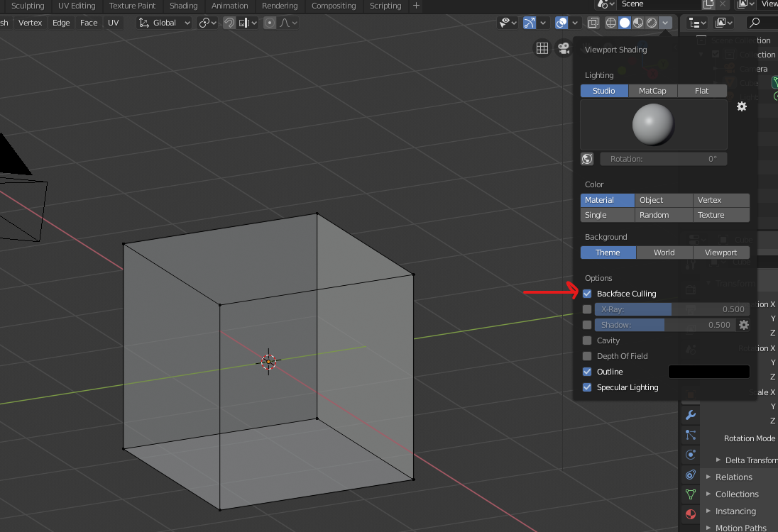The image size is (778, 532).
Task: Set color mode to Texture
Action: click(721, 215)
